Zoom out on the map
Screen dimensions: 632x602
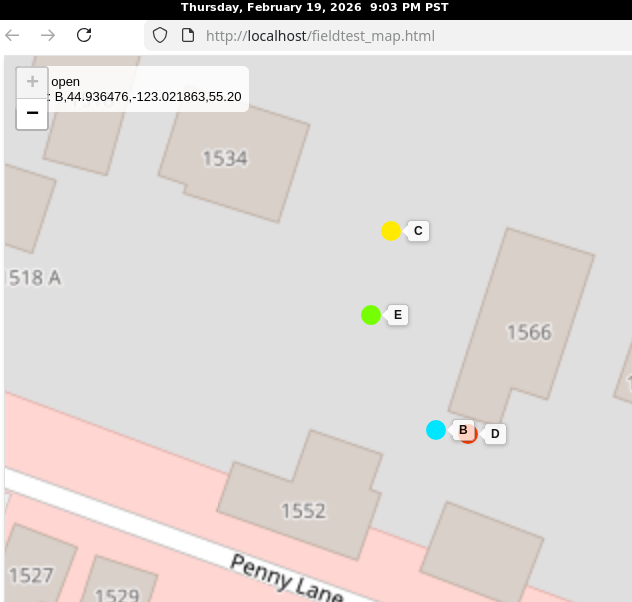32,114
